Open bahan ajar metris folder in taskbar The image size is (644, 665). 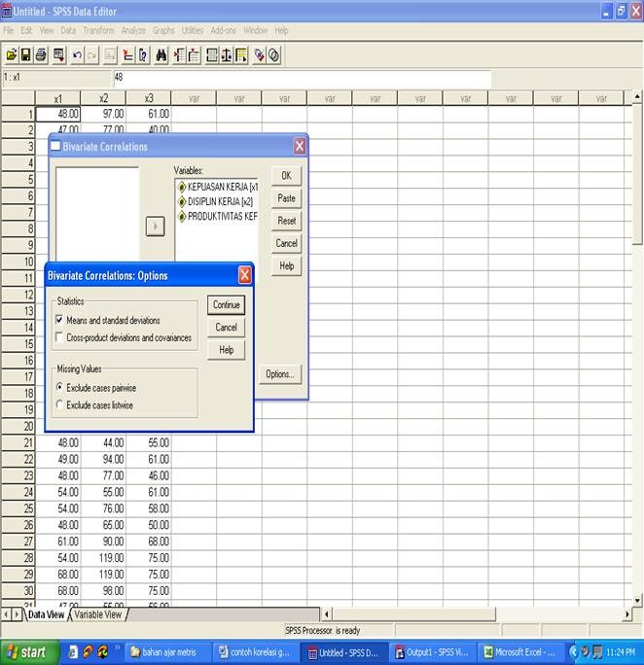(166, 652)
